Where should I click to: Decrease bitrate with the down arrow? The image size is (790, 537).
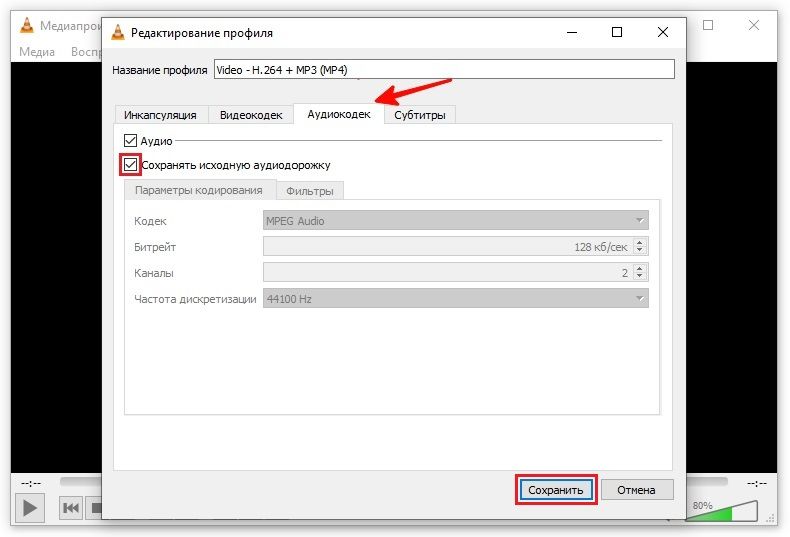point(641,251)
